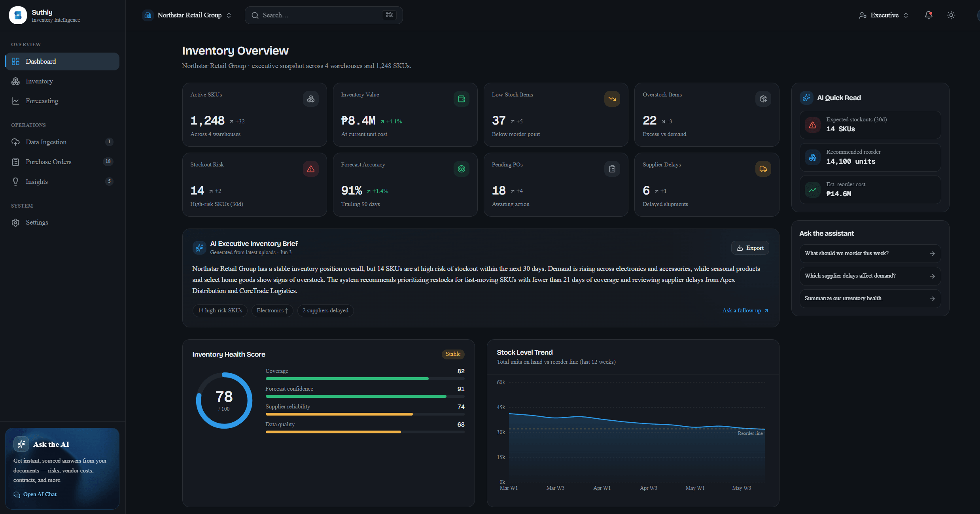The width and height of the screenshot is (980, 514).
Task: Click the Suthly logo icon
Action: (18, 15)
